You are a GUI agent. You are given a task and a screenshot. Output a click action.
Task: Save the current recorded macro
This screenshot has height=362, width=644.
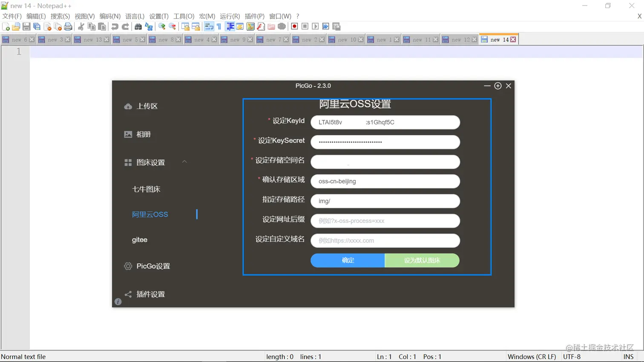click(336, 26)
